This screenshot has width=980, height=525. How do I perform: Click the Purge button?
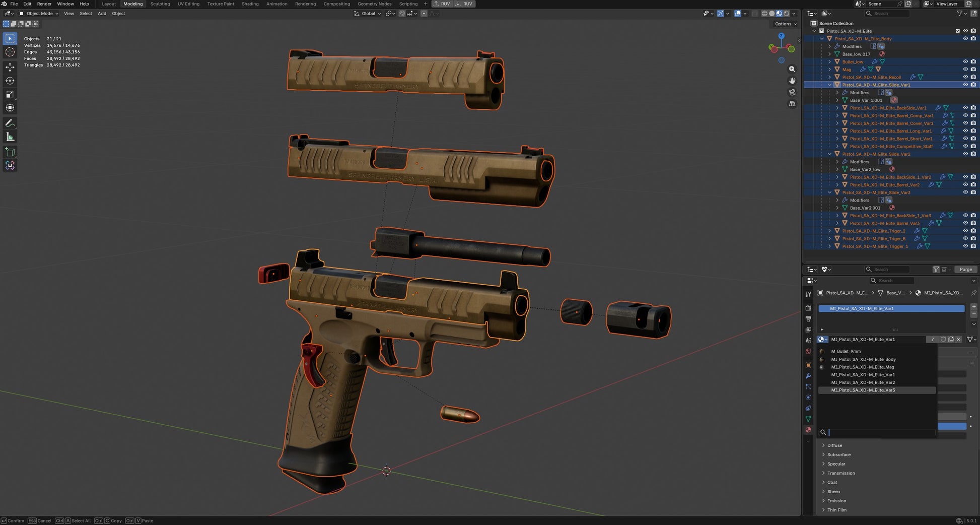(x=965, y=270)
